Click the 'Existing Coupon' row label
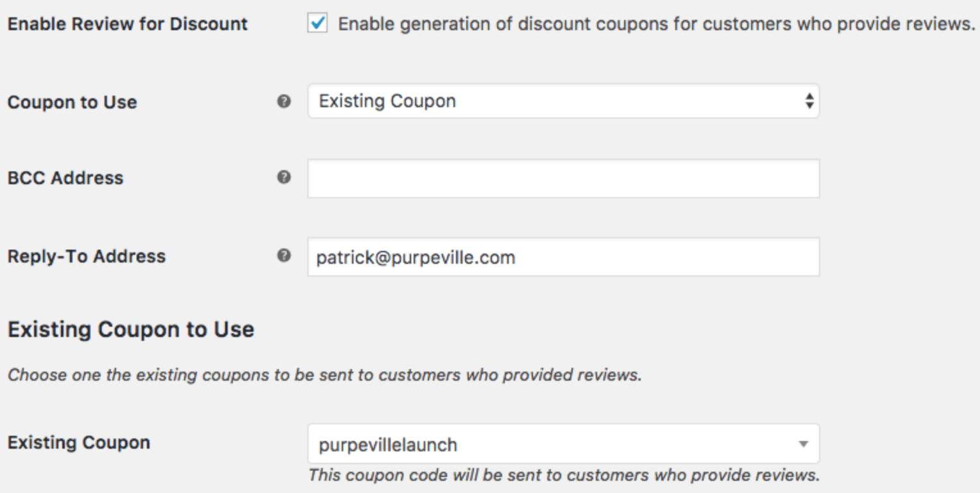 78,443
